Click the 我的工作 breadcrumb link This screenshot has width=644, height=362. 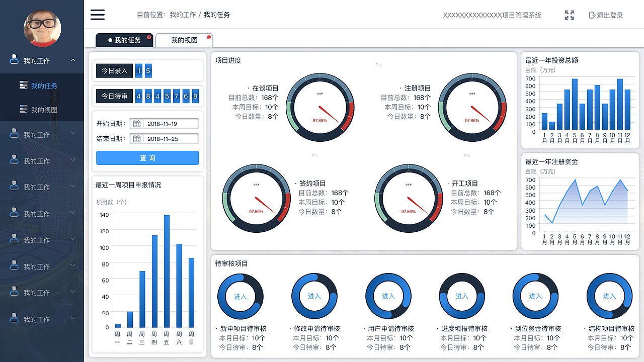pos(183,15)
